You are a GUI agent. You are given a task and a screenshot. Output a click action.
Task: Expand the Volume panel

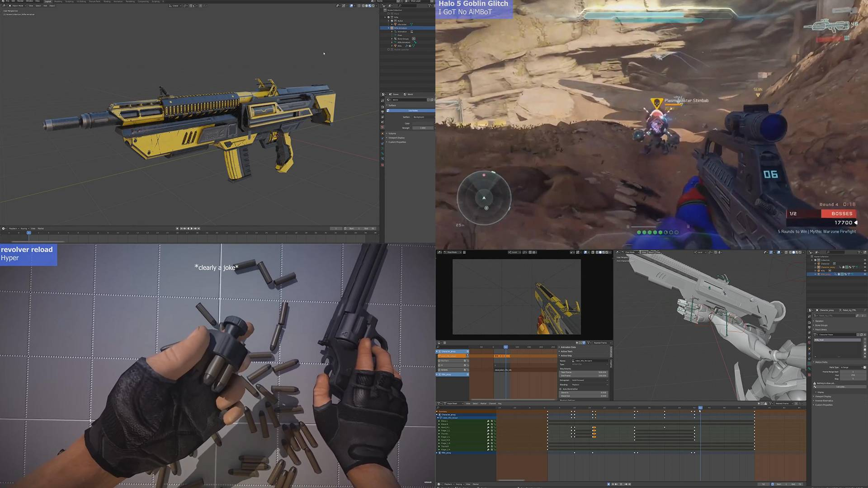click(x=392, y=133)
